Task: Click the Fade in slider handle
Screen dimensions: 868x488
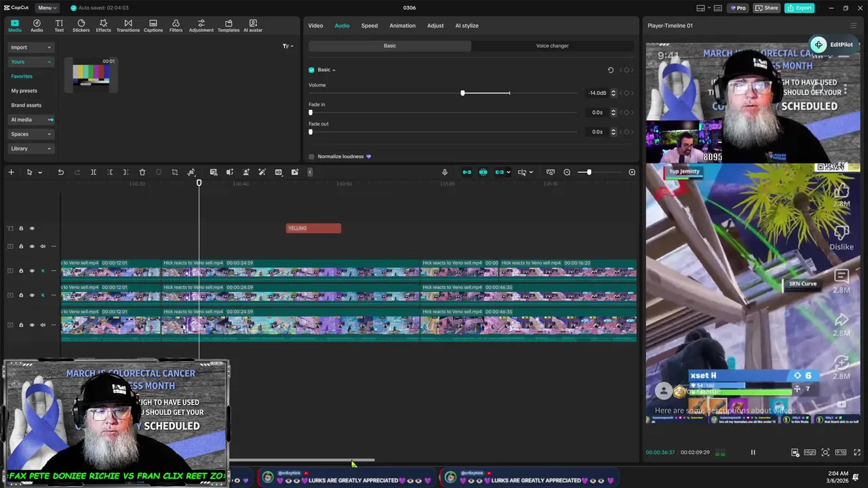Action: pos(311,113)
